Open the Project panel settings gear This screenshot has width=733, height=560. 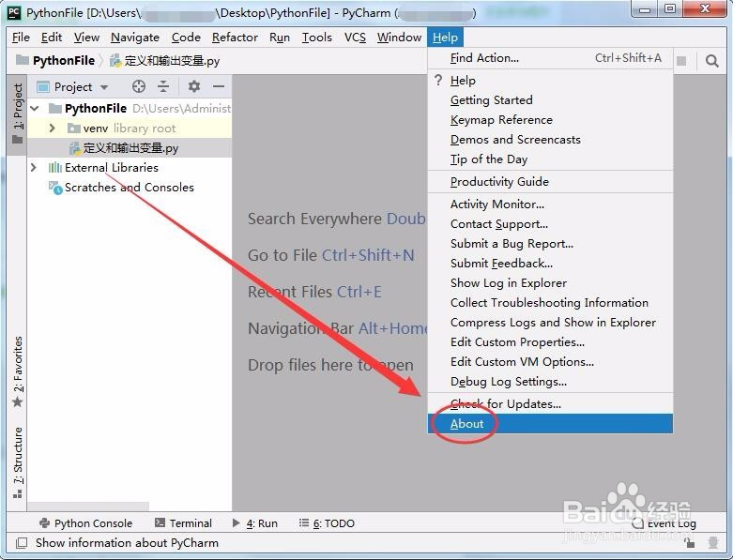coord(194,86)
